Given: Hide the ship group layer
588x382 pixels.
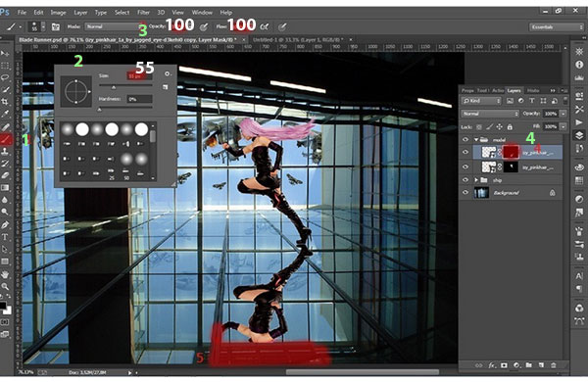Looking at the screenshot, I should 465,180.
